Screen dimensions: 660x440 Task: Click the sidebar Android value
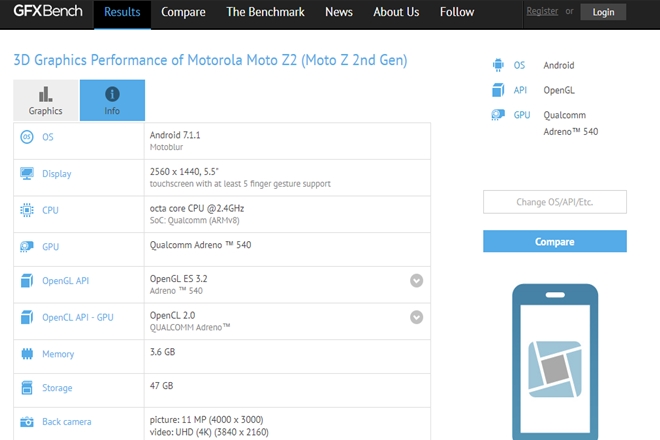tap(559, 65)
